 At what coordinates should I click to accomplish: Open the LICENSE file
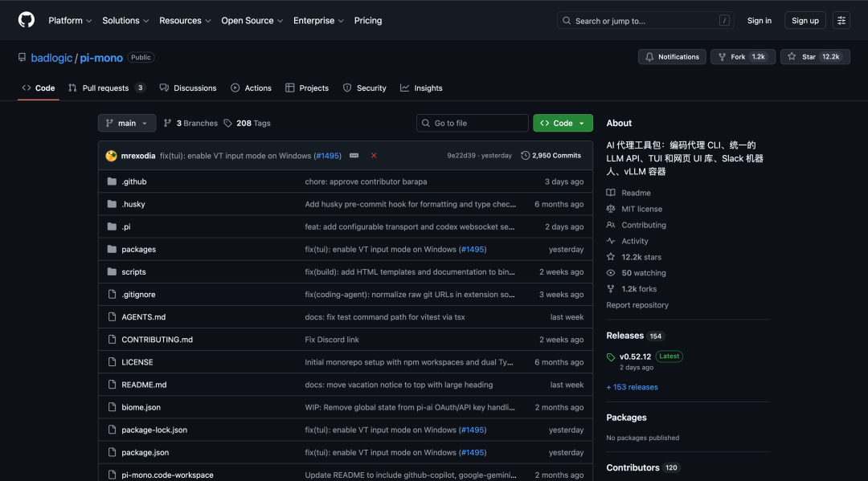tap(137, 362)
